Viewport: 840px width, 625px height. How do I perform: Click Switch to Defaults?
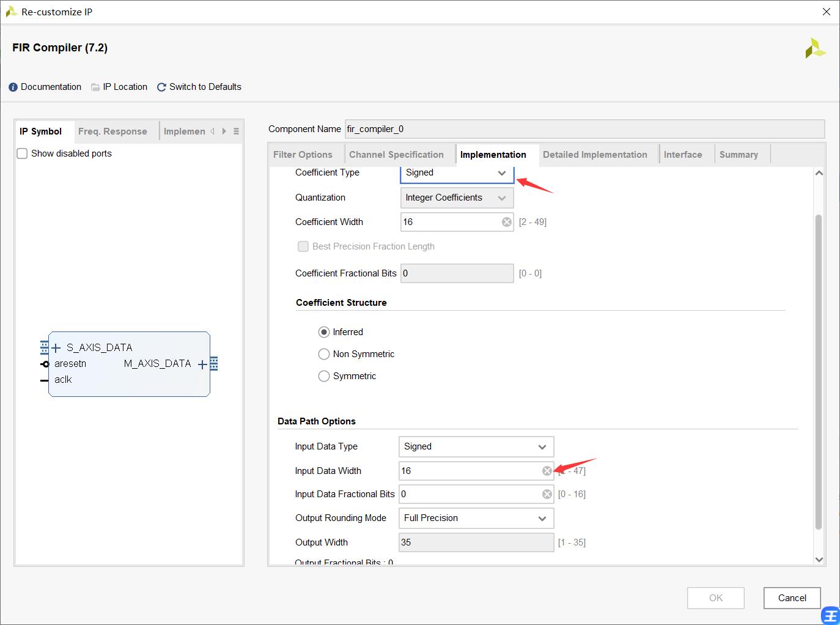[205, 87]
